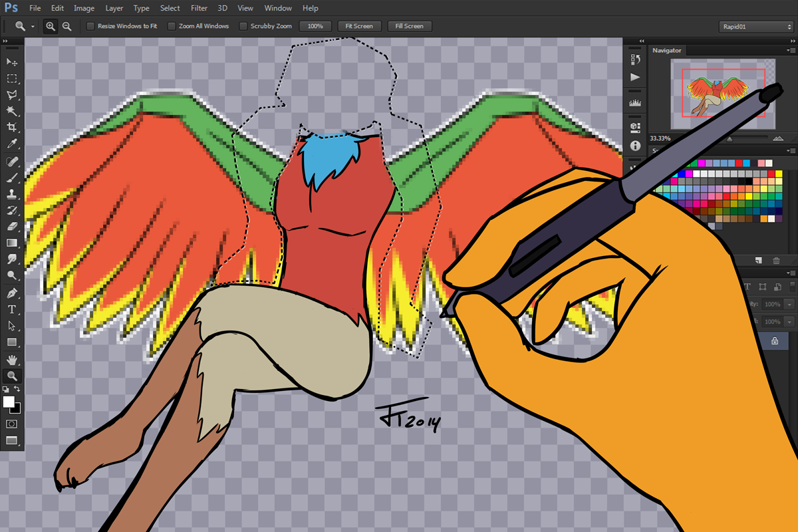Toggle filter for type layers
798x532 pixels.
coord(747,287)
